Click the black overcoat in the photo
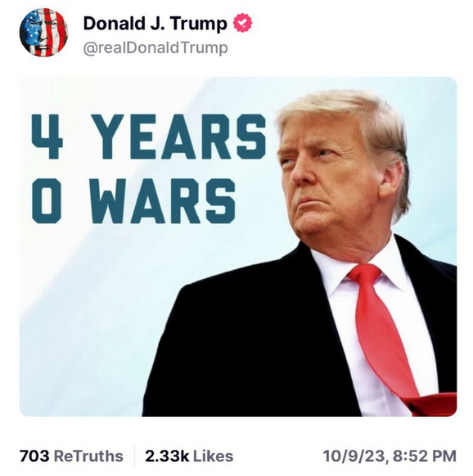Viewport: 473px width, 476px height. coord(252,343)
